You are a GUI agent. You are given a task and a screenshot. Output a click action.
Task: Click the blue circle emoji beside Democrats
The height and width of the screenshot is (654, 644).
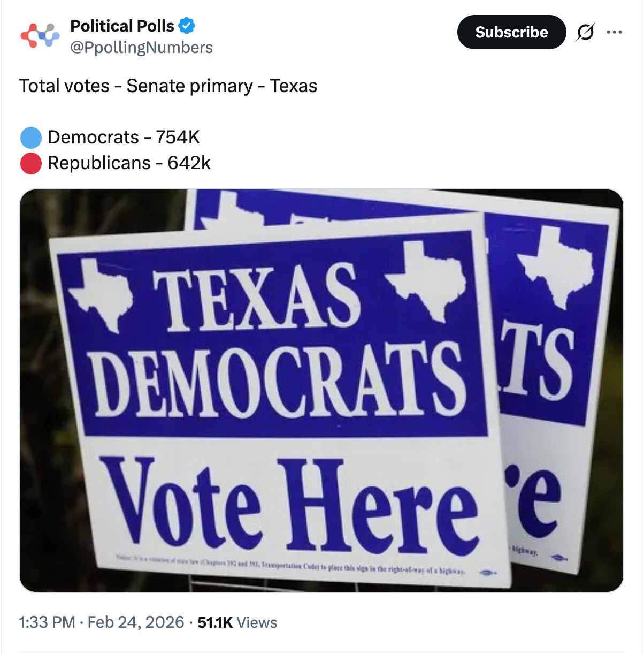[31, 138]
